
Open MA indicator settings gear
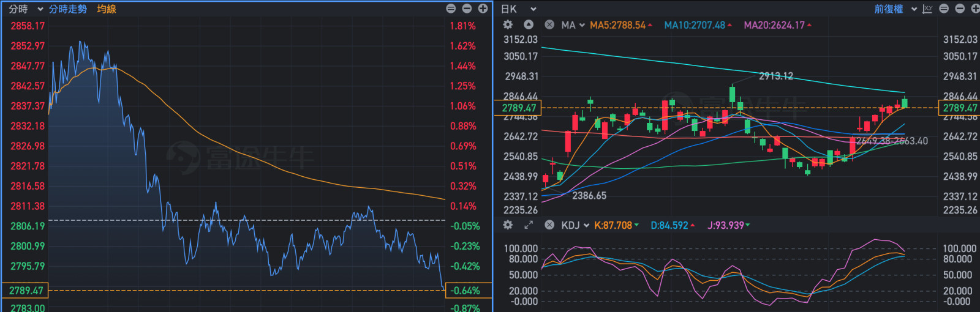(508, 24)
